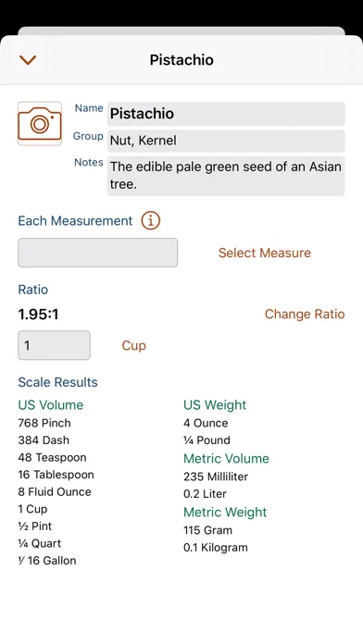Screen dimensions: 363x644
Task: Click the Notes text area
Action: [226, 176]
